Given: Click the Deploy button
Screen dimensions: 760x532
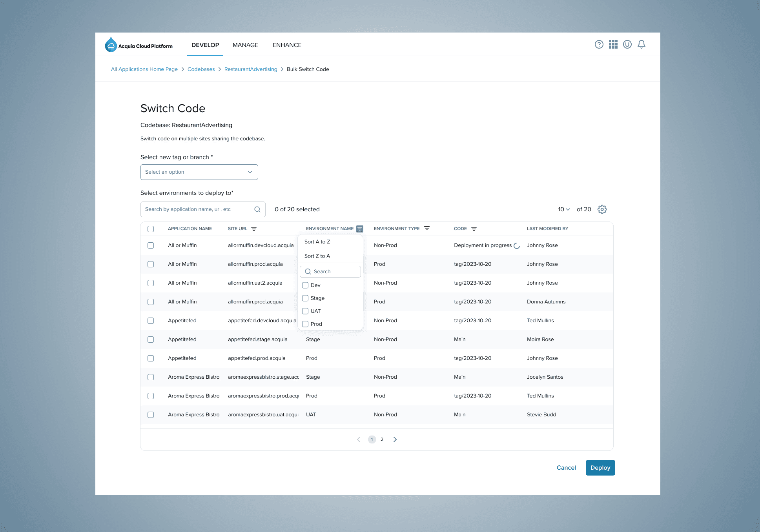Looking at the screenshot, I should pos(600,468).
